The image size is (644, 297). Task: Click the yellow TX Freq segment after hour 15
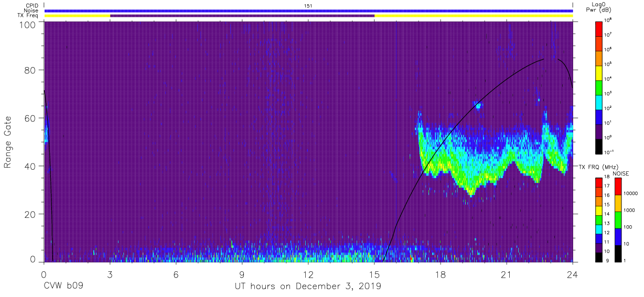coord(474,16)
